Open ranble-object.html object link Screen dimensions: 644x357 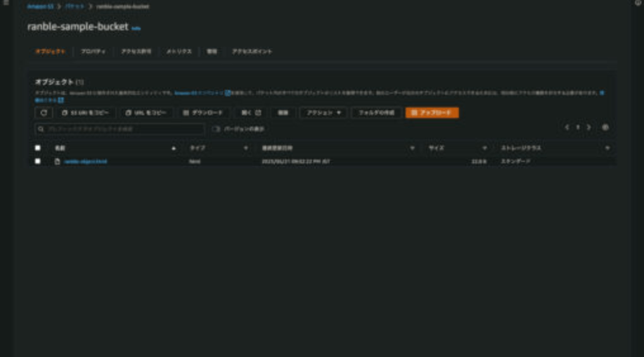coord(86,161)
